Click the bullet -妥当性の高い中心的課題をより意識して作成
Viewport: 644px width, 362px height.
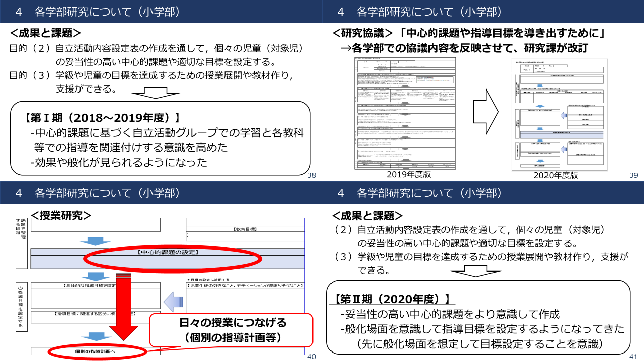click(450, 314)
